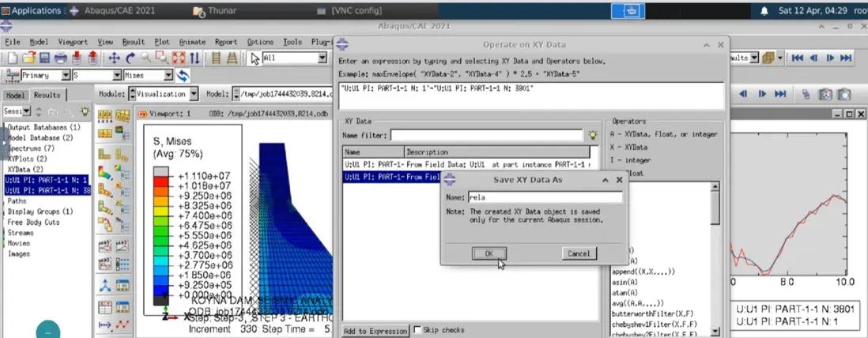This screenshot has height=338, width=868.
Task: Open the Animate menu
Action: (192, 41)
